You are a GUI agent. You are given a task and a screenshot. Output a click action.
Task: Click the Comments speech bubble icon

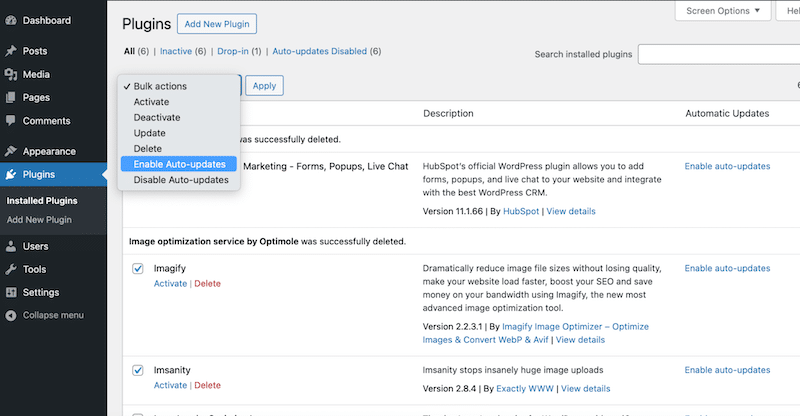pyautogui.click(x=11, y=121)
